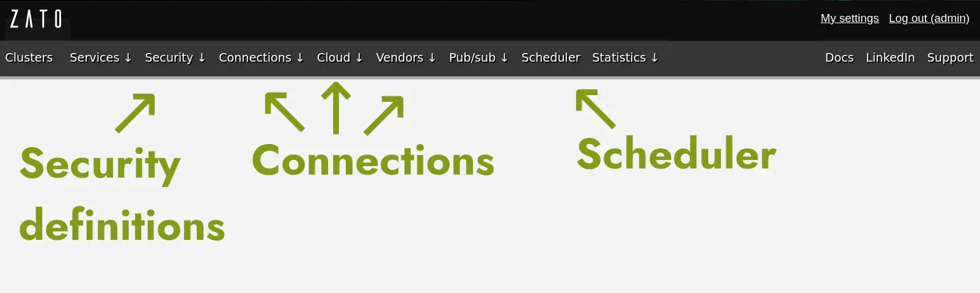
Task: Visit the LinkedIn link
Action: click(x=890, y=58)
